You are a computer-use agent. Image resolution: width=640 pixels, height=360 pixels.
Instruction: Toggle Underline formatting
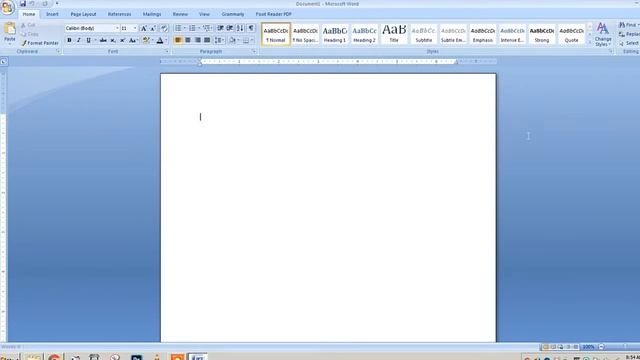pyautogui.click(x=88, y=40)
